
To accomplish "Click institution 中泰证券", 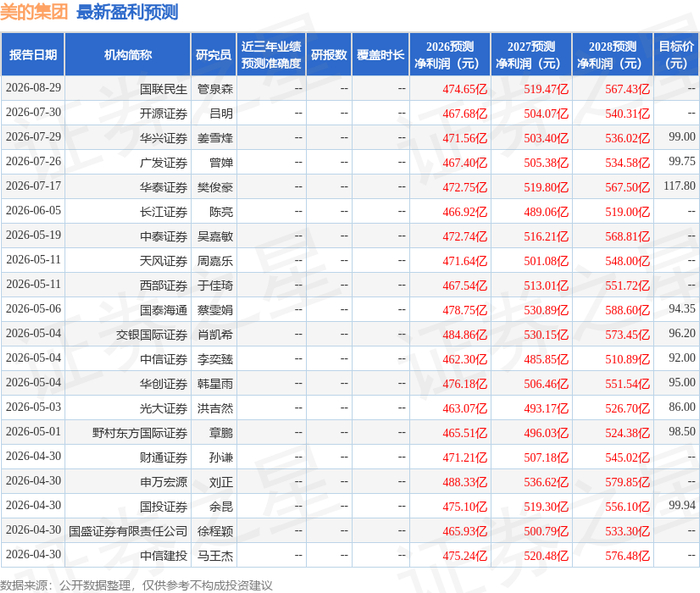I will coord(163,236).
